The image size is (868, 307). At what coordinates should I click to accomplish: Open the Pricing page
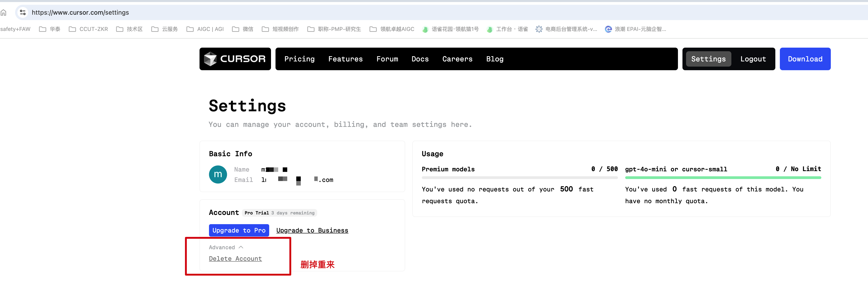tap(299, 59)
